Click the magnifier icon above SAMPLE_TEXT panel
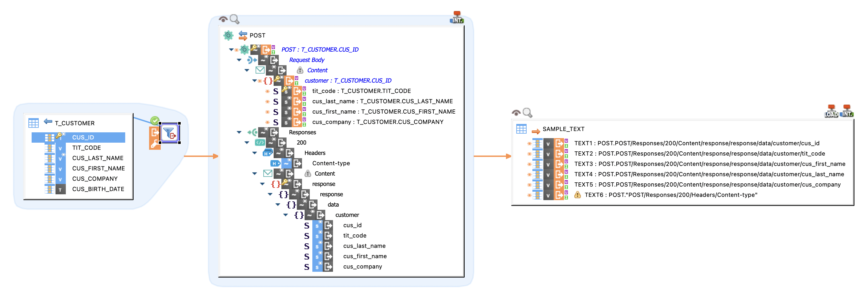Viewport: 868px width, 295px height. click(527, 113)
